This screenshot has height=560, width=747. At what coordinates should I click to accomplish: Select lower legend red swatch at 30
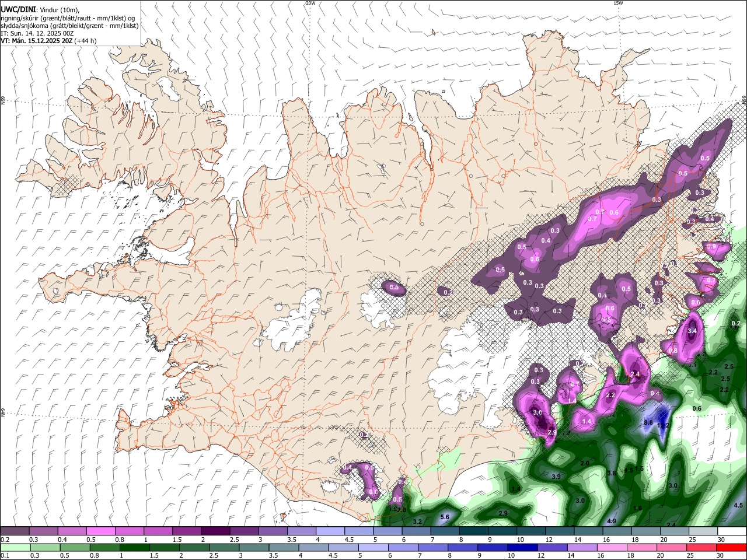pos(732,547)
